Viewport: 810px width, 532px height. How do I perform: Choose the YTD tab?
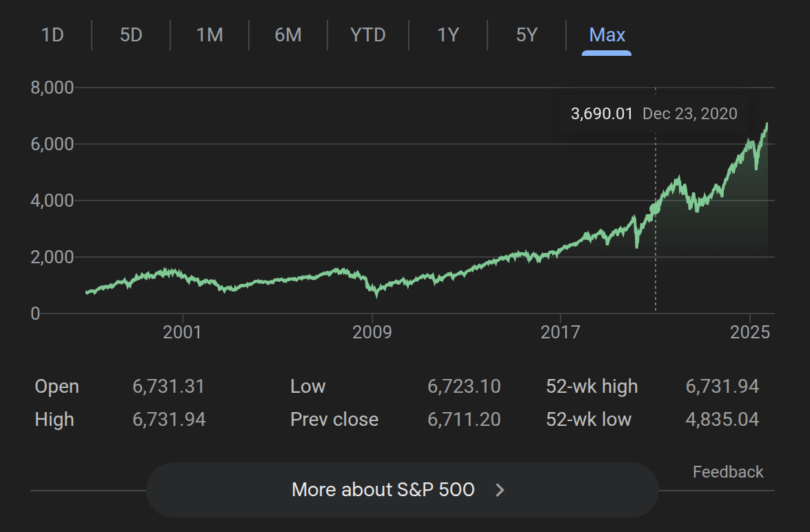coord(367,34)
